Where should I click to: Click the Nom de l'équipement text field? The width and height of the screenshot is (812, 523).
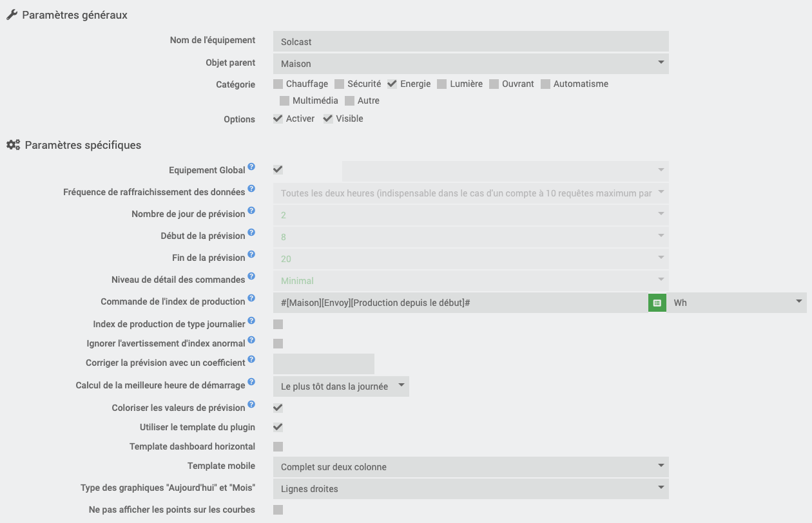click(470, 41)
